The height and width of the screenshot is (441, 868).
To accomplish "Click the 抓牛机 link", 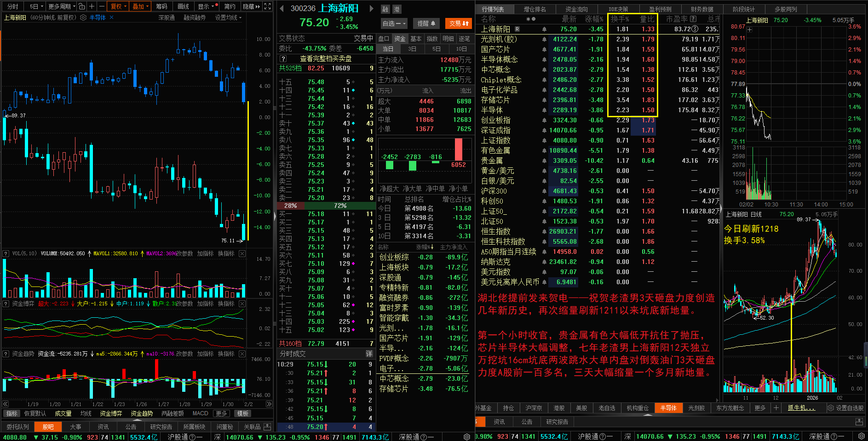I will point(801,408).
